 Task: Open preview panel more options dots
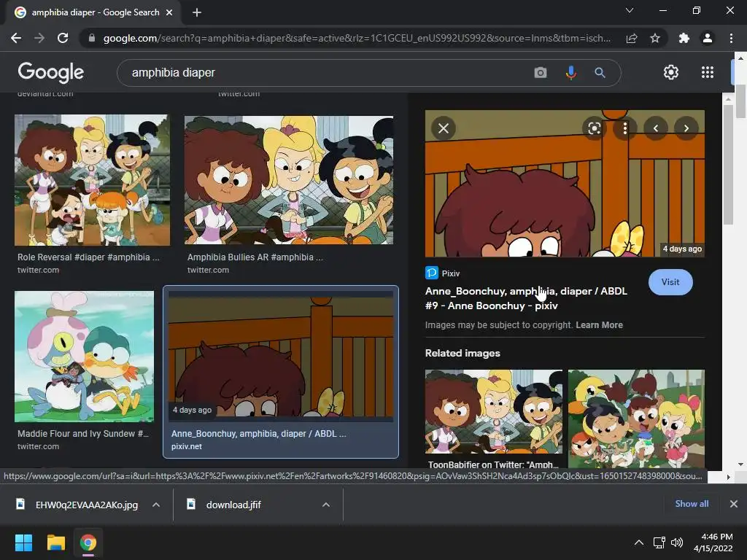coord(625,128)
